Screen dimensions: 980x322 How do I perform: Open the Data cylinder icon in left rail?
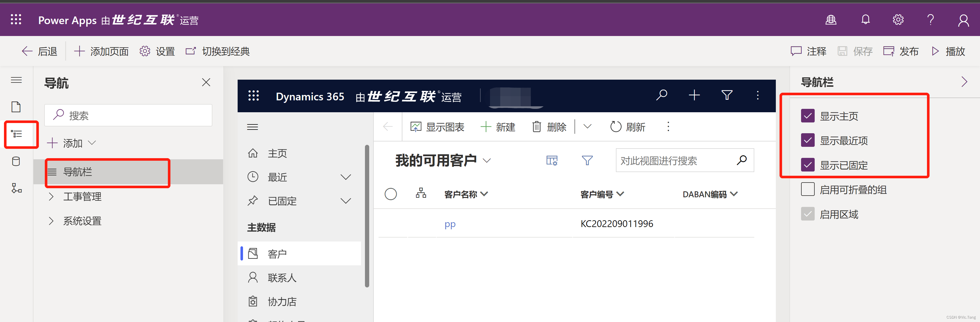pos(16,162)
